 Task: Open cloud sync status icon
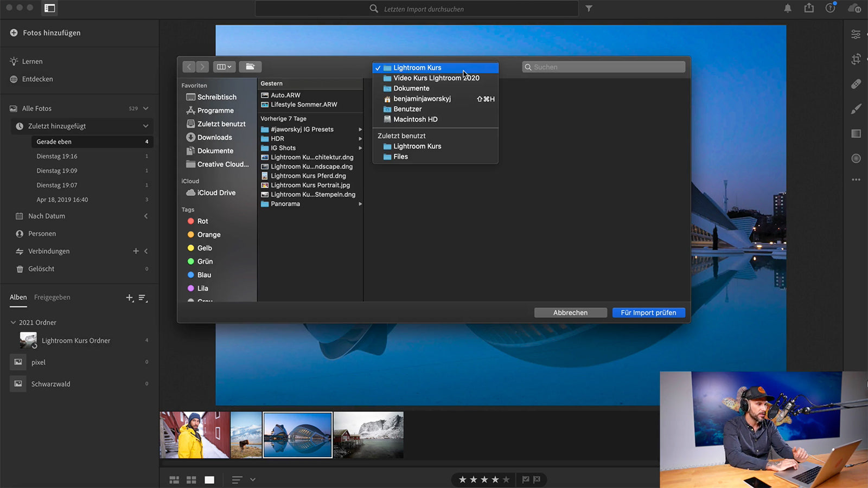[854, 8]
